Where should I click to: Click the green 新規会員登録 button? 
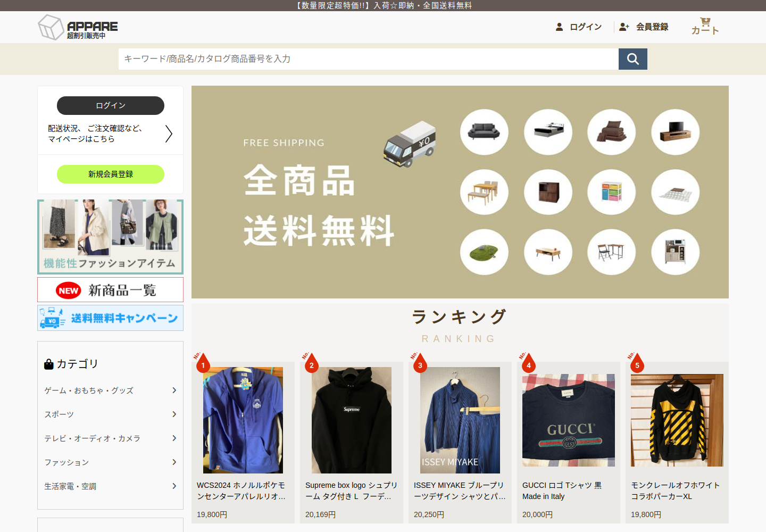pos(111,174)
